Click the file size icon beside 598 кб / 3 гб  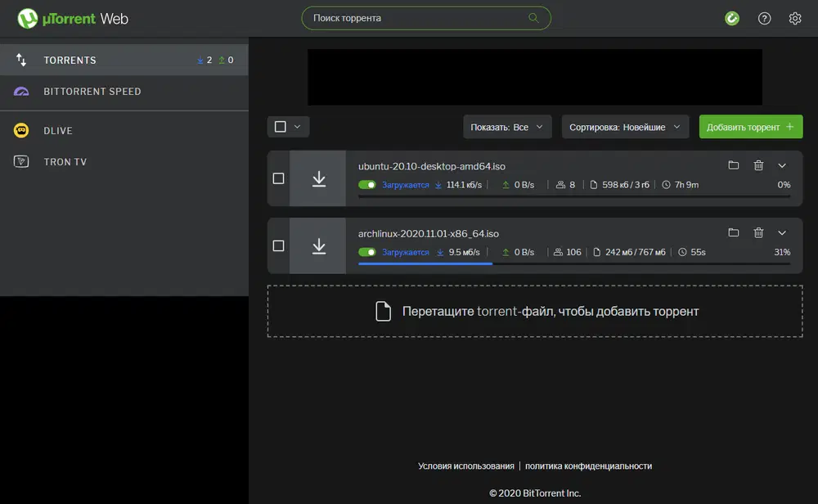594,185
